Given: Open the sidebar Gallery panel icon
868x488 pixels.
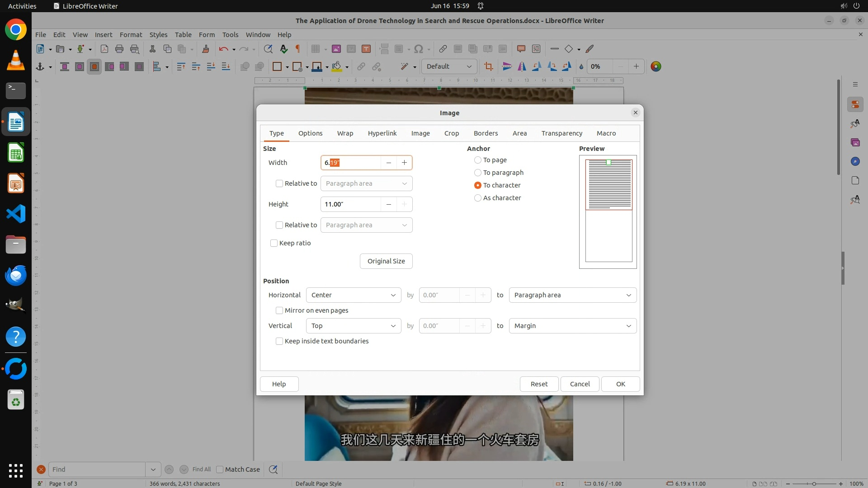Looking at the screenshot, I should point(855,142).
